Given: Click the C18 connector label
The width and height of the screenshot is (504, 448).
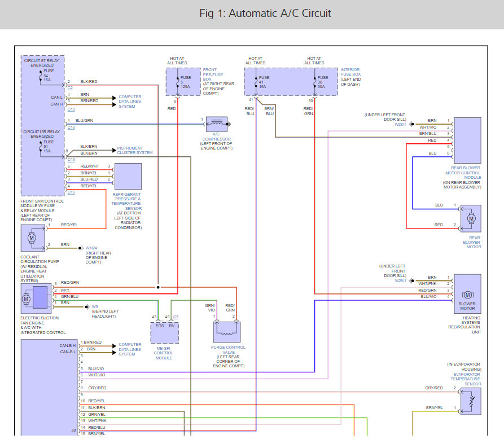Looking at the screenshot, I should point(71,128).
